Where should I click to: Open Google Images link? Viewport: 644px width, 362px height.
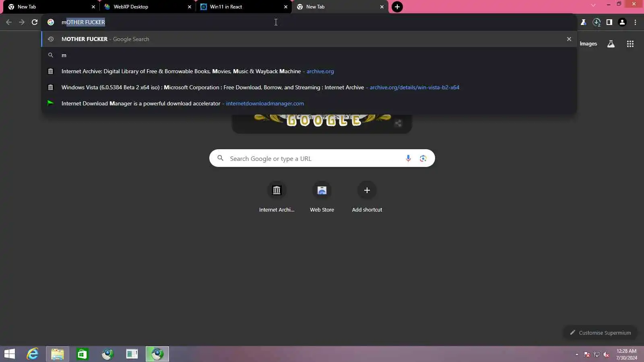tap(588, 44)
